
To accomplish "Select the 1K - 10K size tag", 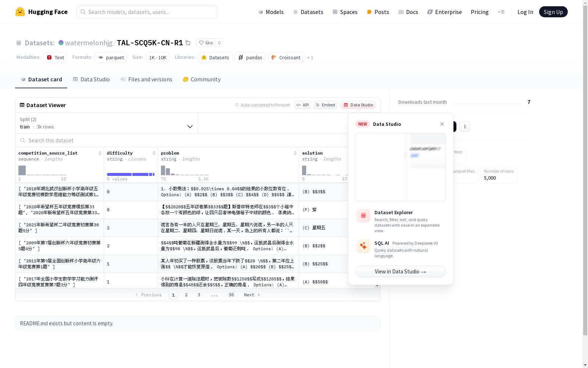I will [158, 57].
